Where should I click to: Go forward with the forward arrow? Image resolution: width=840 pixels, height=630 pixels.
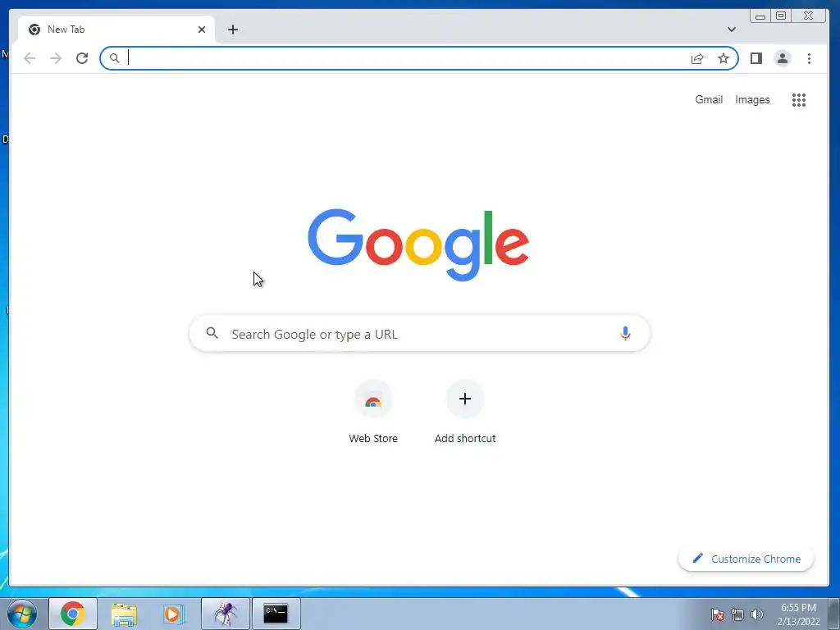[56, 58]
